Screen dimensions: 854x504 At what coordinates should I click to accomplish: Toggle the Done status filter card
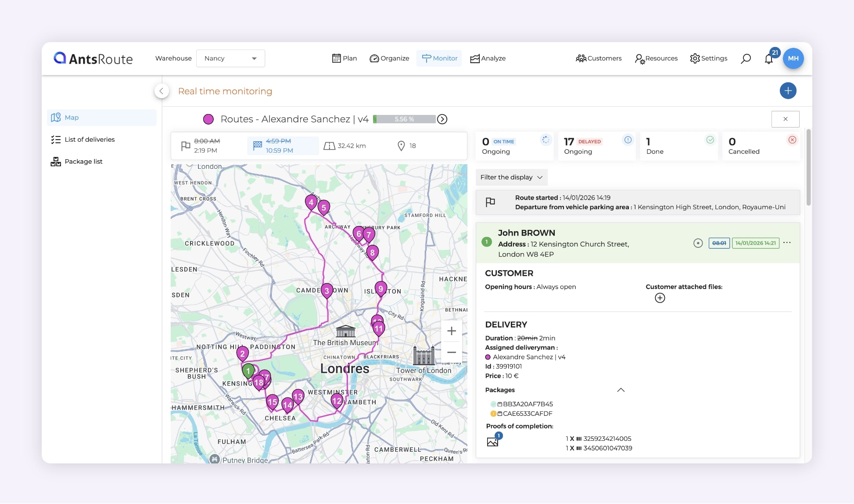678,146
